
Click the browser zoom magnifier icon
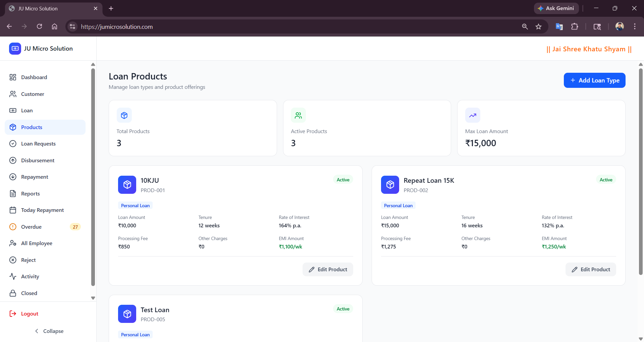[x=525, y=26]
